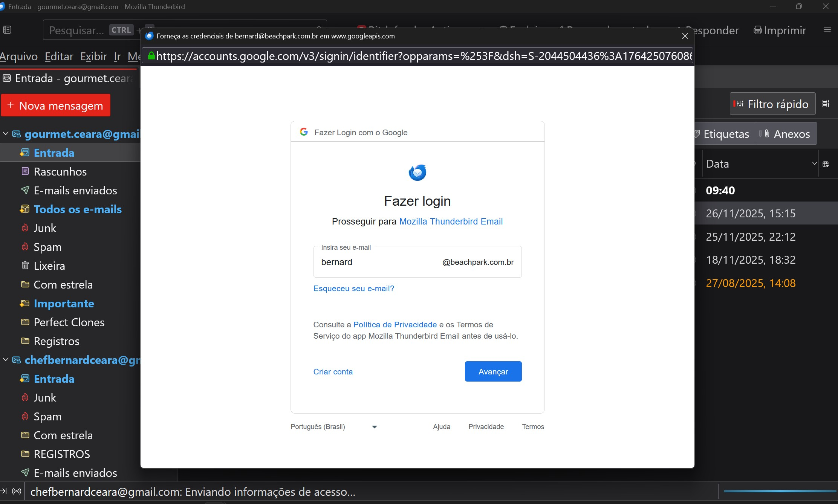Screen dimensions: 838x504
Task: Select the Lixeira trash folder
Action: [49, 266]
